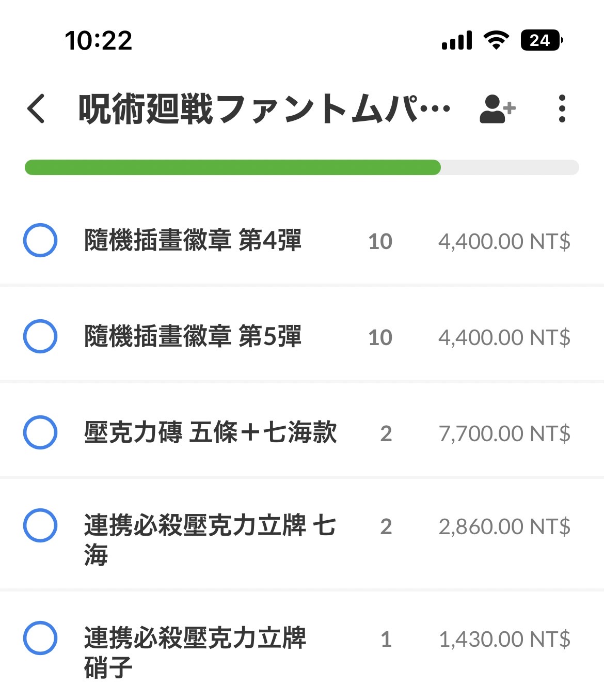The image size is (604, 700).
Task: Mark 壓克力磚 五條+七海款 as done
Action: 40,432
